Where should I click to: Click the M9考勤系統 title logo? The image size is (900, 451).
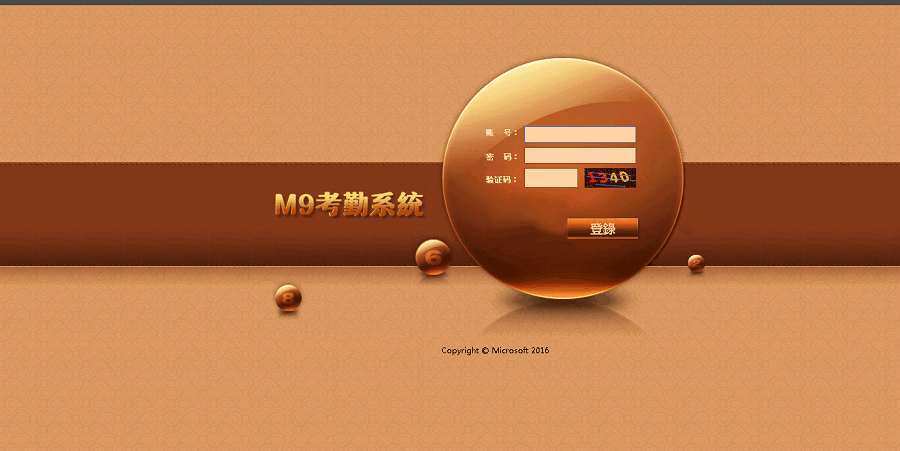coord(348,205)
